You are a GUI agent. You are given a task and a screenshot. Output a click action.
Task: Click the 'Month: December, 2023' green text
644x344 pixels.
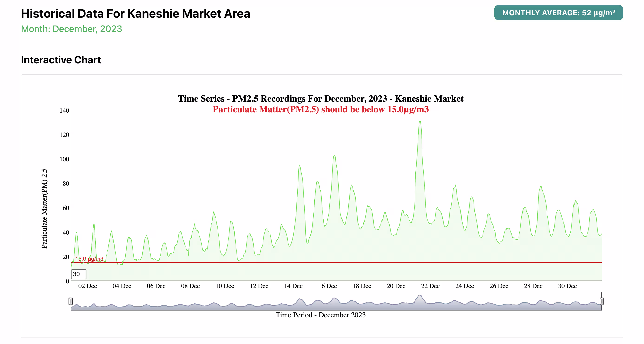pyautogui.click(x=72, y=29)
